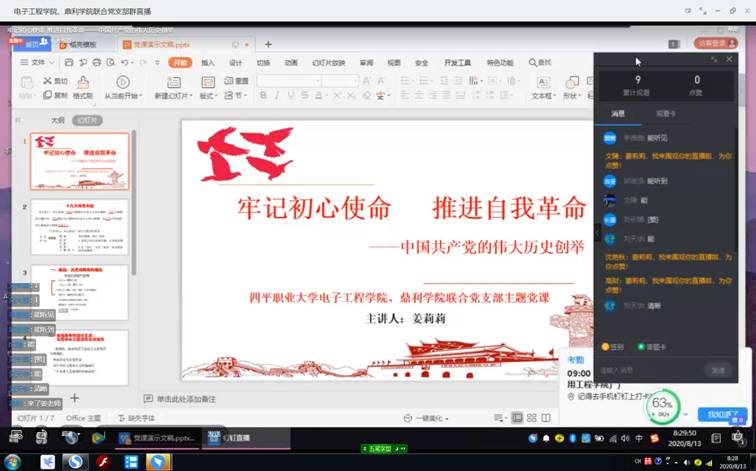Click the 钉钉直播 taskbar item
The height and width of the screenshot is (471, 756).
point(245,438)
